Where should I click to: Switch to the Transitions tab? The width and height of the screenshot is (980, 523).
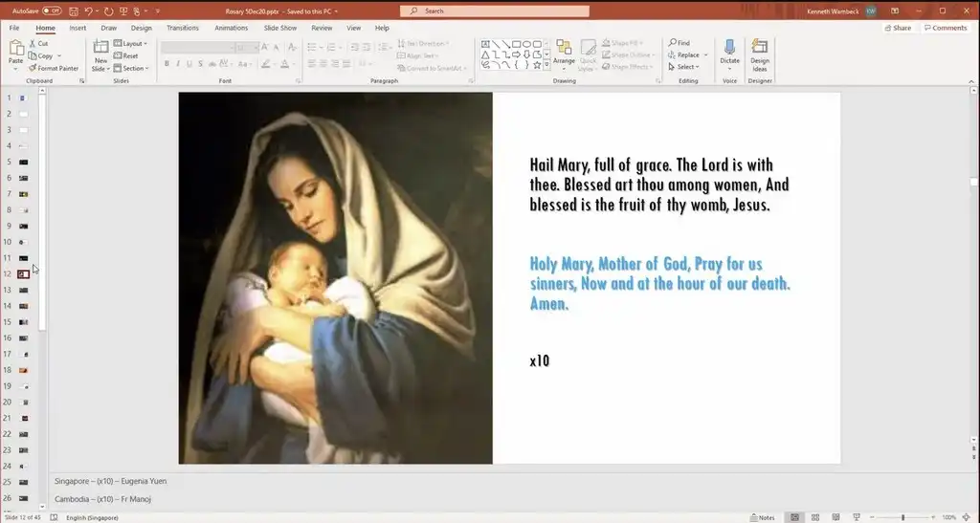(183, 28)
